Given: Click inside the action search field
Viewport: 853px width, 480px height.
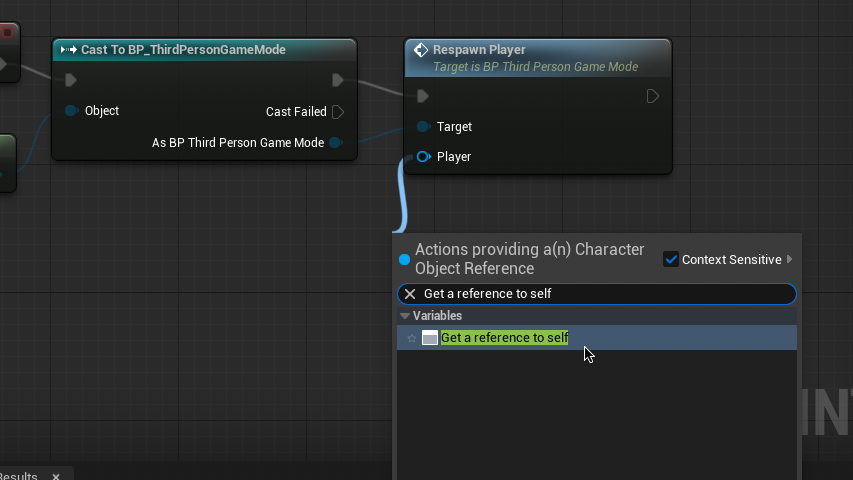Looking at the screenshot, I should (600, 294).
